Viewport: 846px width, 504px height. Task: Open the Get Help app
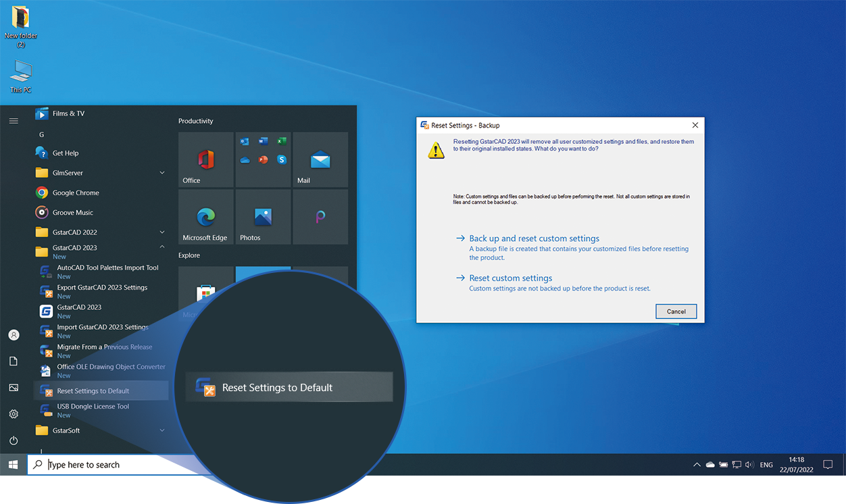(101, 153)
